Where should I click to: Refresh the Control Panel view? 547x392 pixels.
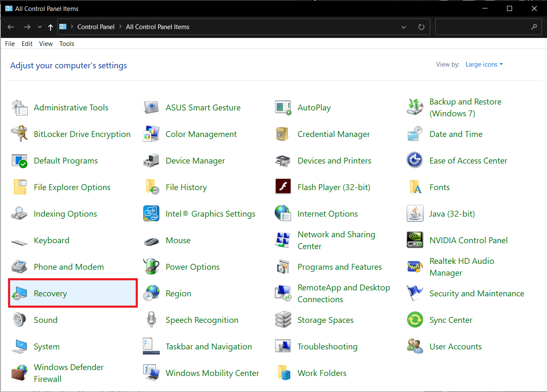coord(421,27)
